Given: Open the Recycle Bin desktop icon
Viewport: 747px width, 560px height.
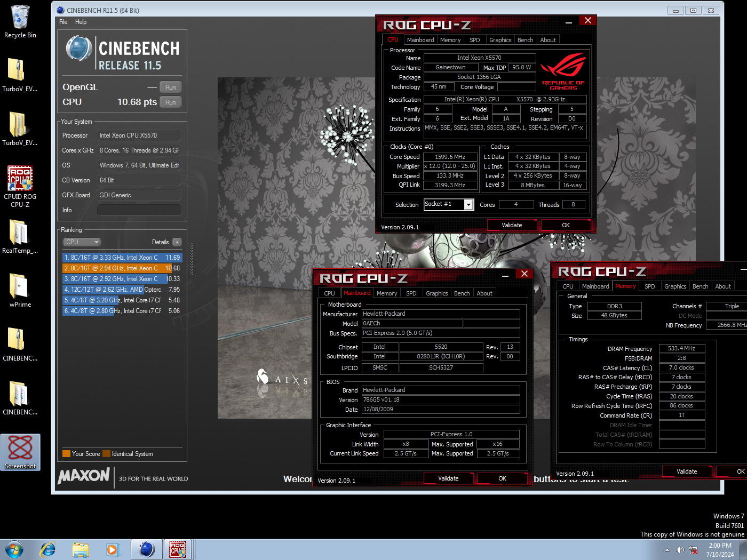Looking at the screenshot, I should (x=20, y=21).
